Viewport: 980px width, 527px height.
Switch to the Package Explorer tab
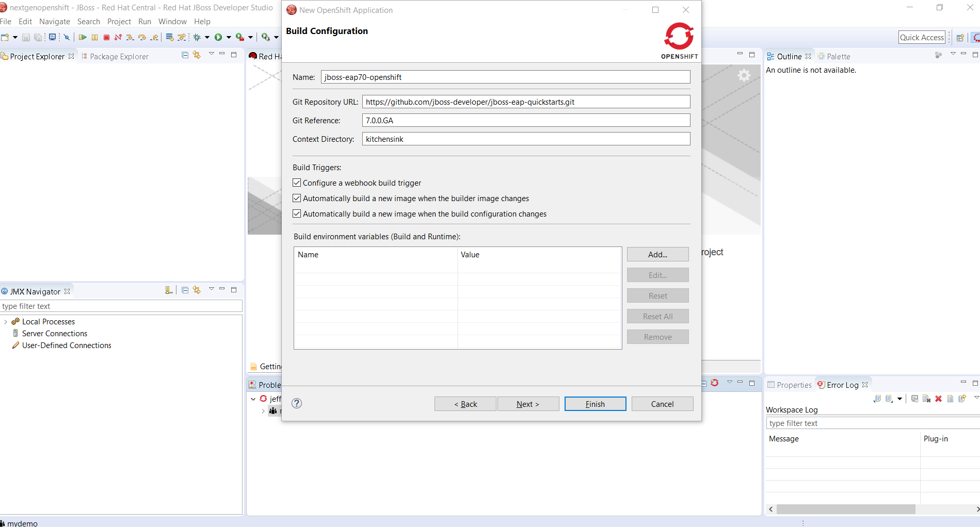tap(119, 57)
